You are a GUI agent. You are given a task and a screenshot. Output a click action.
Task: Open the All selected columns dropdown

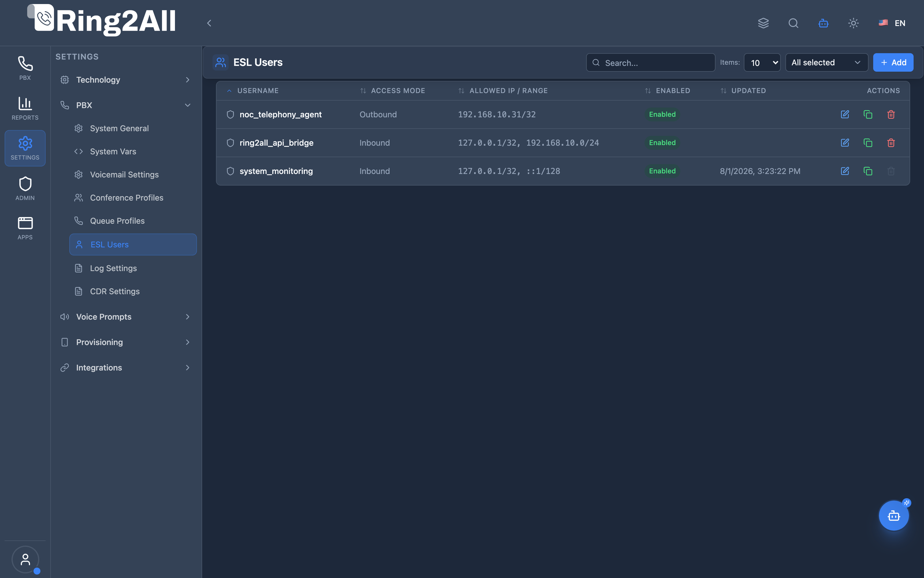[827, 62]
